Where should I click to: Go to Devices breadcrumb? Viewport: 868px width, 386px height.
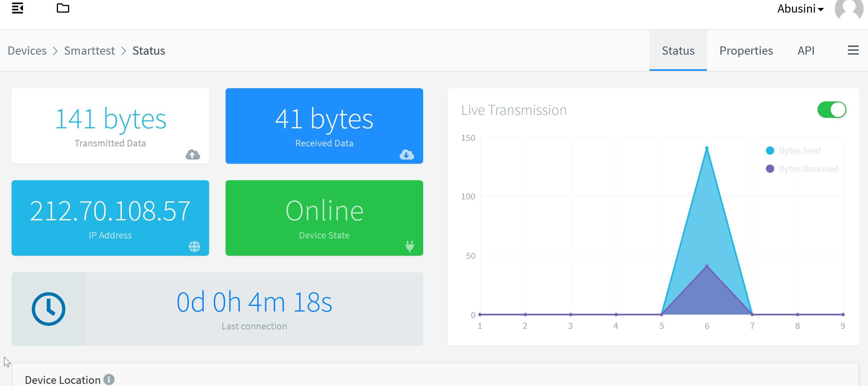tap(27, 51)
